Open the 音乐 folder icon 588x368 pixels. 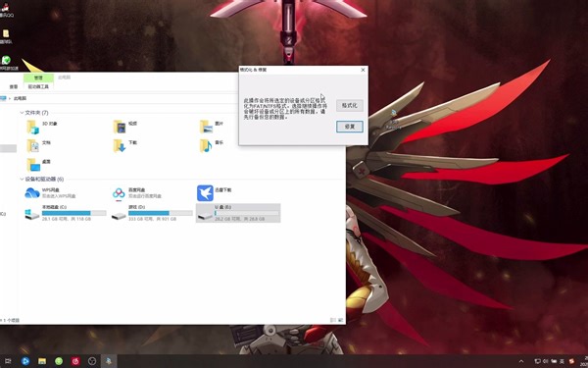point(206,145)
